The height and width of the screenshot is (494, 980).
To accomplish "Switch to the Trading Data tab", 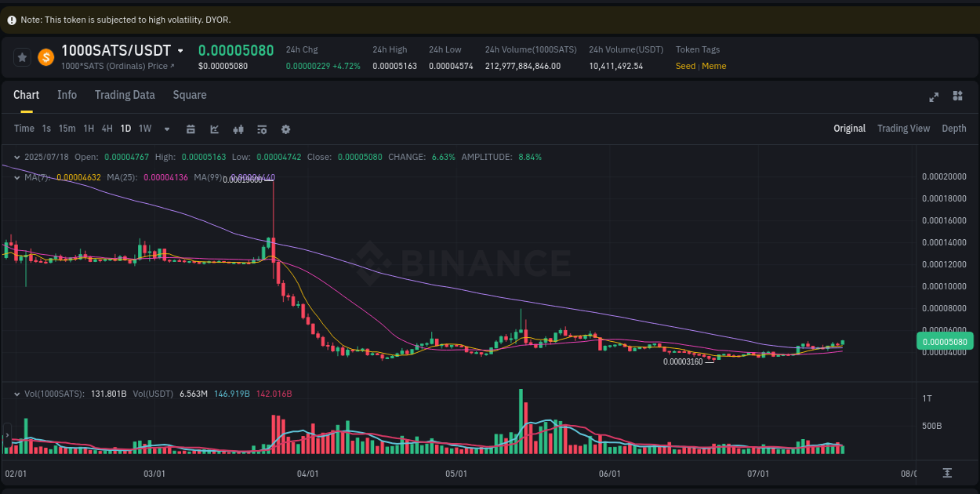I will 125,95.
